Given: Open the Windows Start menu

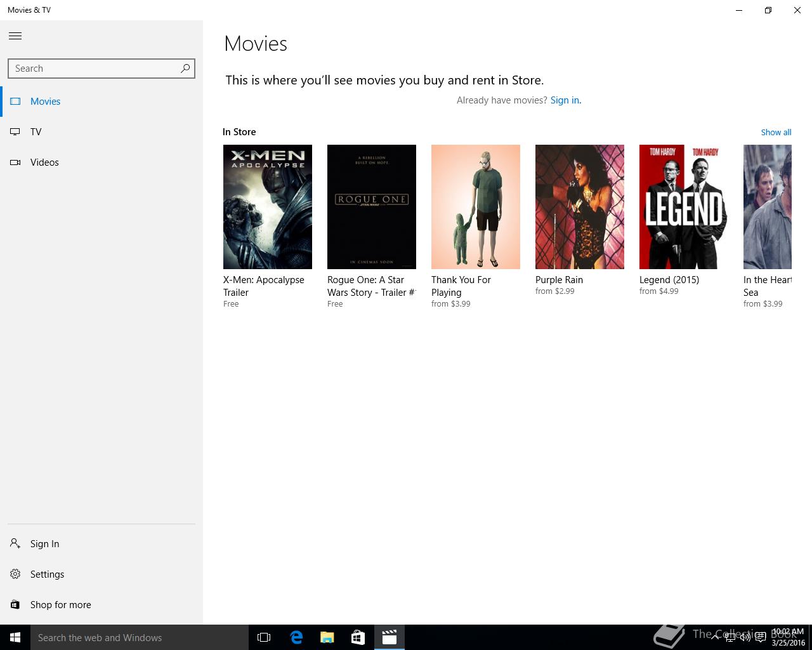Looking at the screenshot, I should [15, 637].
